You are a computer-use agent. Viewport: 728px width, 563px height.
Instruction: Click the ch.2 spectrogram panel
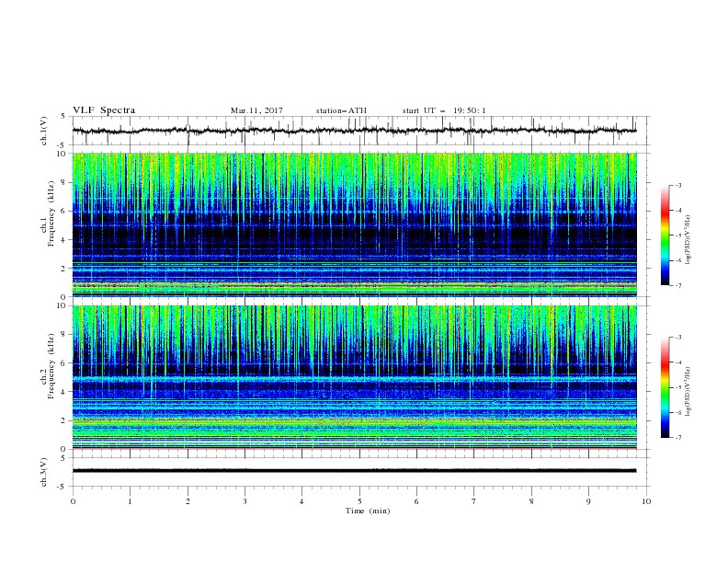pos(354,377)
